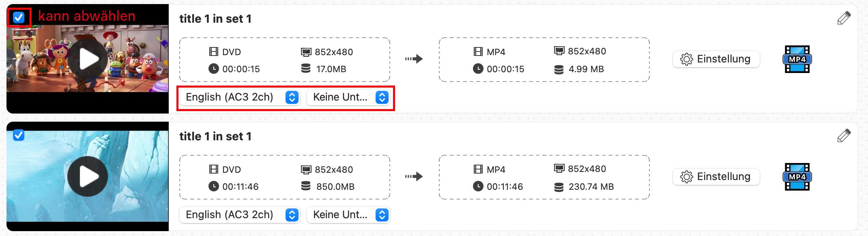Open the first title's English (AC3 2ch) audio dropdown
The height and width of the screenshot is (236, 868).
[240, 97]
